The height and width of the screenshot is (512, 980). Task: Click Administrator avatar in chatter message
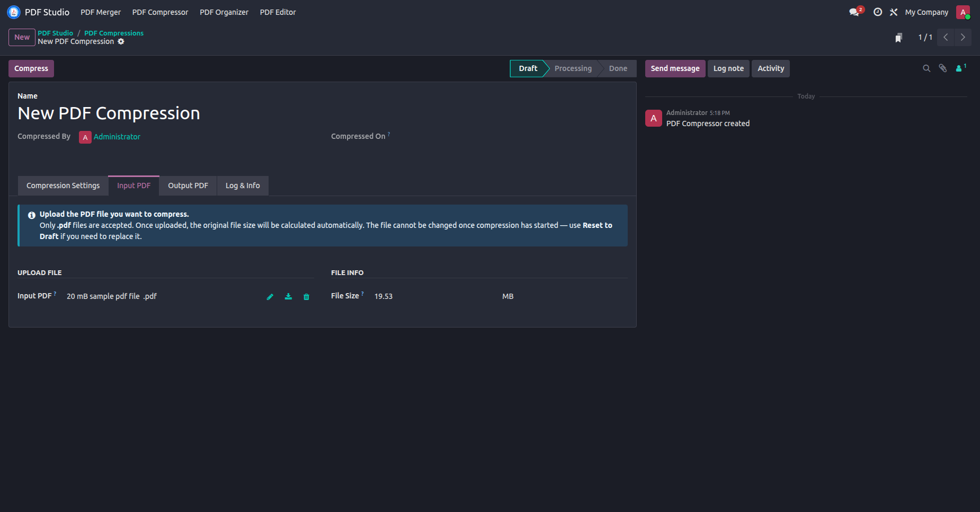654,118
